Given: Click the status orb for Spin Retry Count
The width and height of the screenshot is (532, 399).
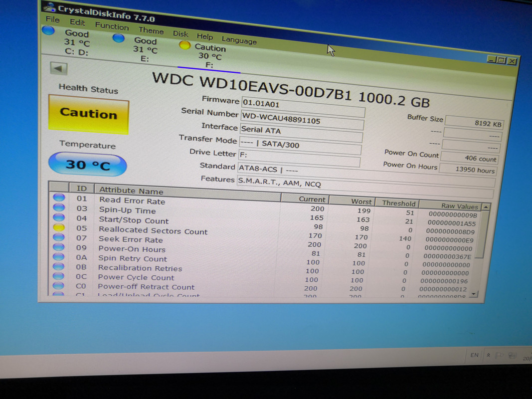Looking at the screenshot, I should tap(59, 257).
